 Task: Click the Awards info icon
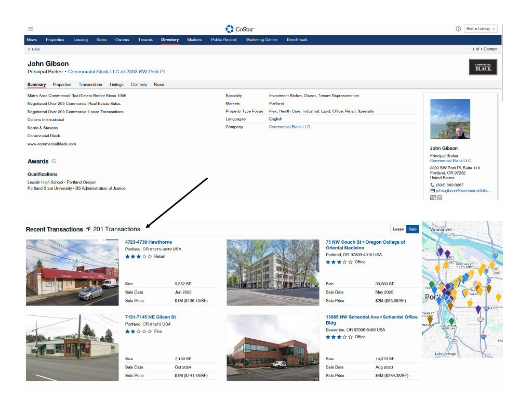(x=54, y=162)
